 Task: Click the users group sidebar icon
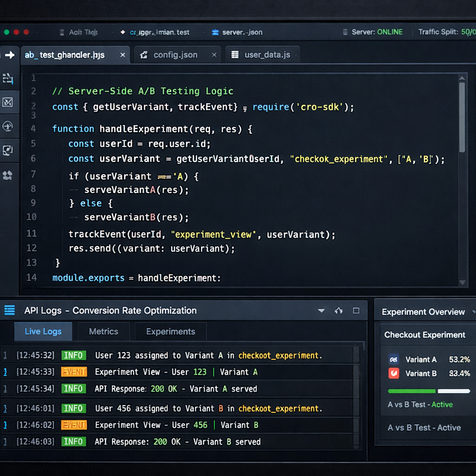(7, 175)
